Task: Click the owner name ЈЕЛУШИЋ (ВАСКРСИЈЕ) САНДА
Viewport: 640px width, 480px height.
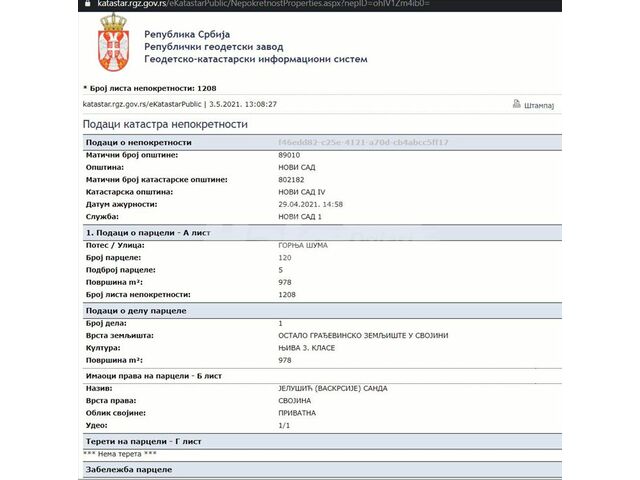Action: tap(332, 388)
